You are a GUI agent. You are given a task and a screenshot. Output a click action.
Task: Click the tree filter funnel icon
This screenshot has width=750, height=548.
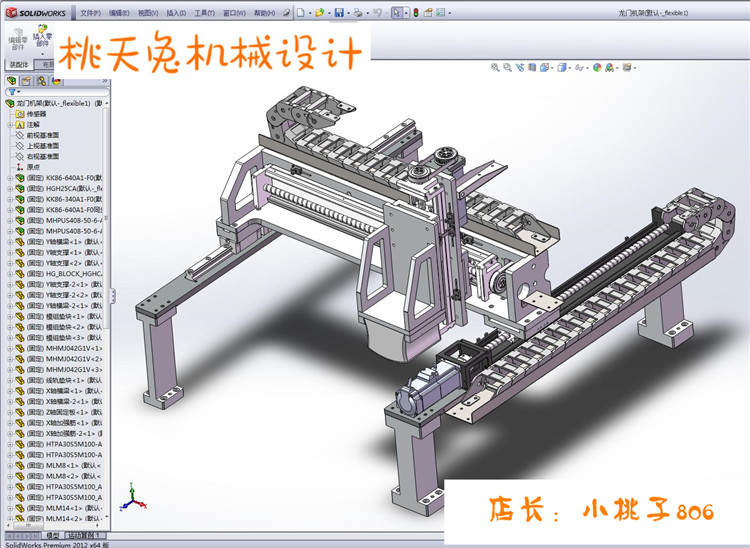coord(11,92)
